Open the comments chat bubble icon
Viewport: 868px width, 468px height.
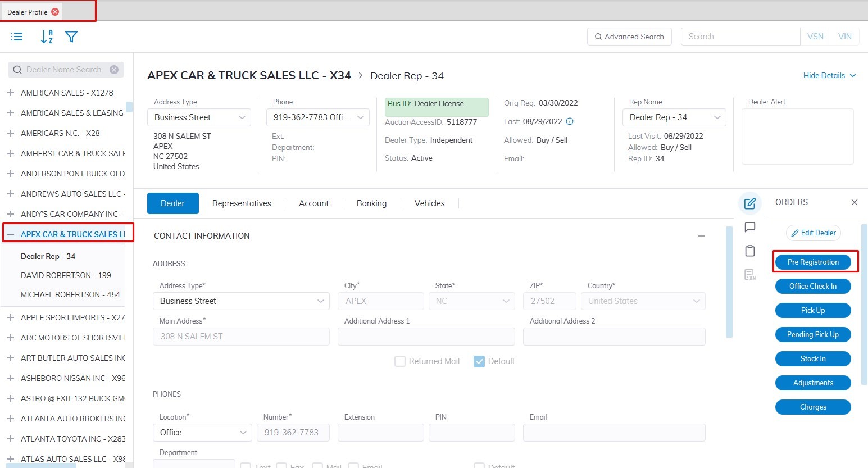749,227
